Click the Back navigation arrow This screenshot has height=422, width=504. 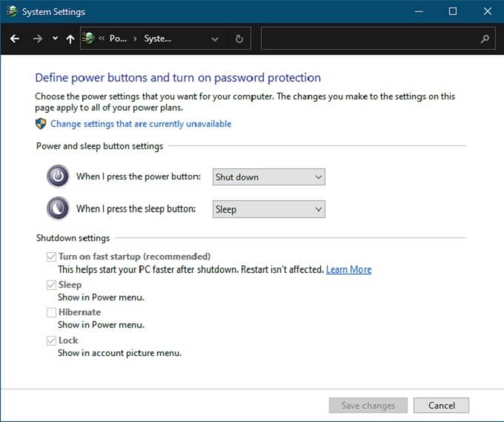(15, 39)
